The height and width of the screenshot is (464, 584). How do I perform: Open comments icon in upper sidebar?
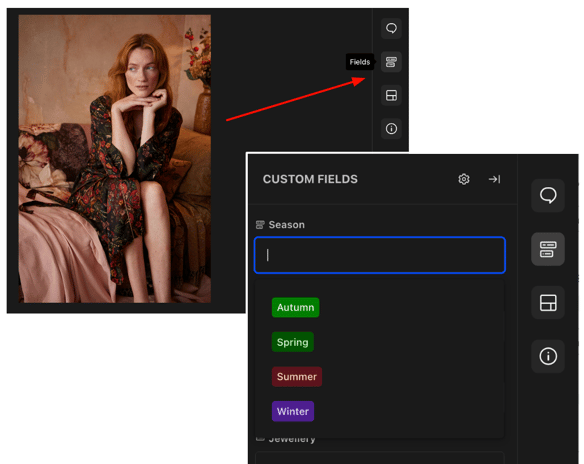391,28
